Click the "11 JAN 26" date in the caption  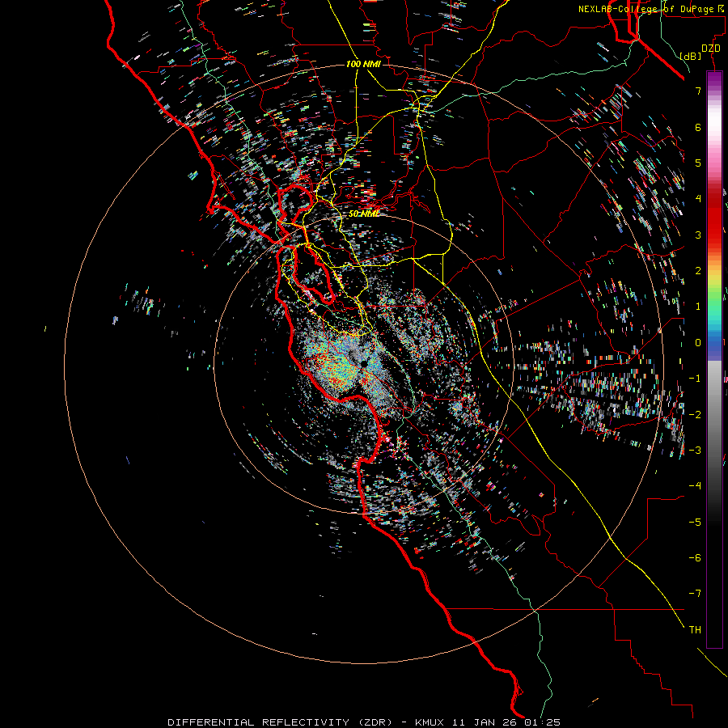pyautogui.click(x=485, y=722)
